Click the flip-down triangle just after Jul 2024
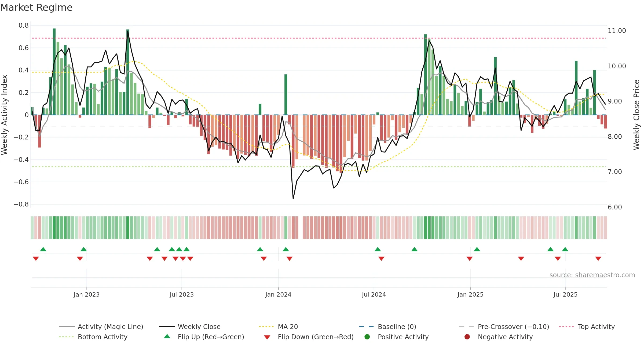644x362 pixels. tap(381, 258)
